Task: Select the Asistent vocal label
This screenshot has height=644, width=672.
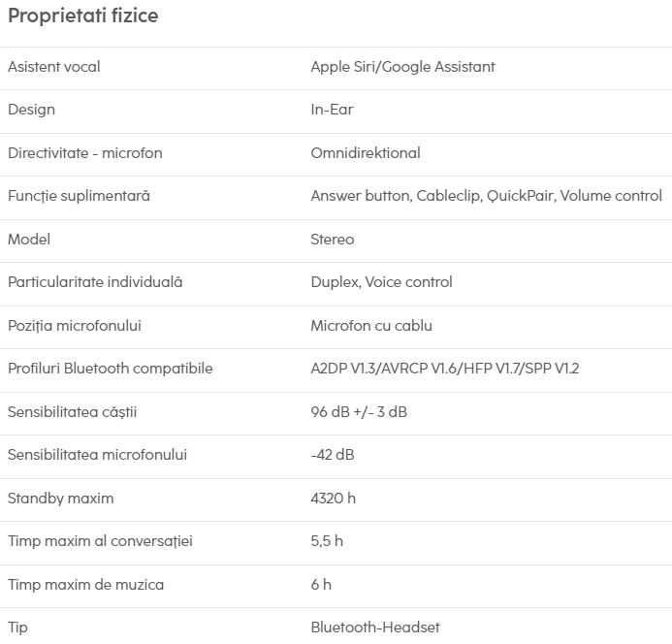Action: click(54, 67)
